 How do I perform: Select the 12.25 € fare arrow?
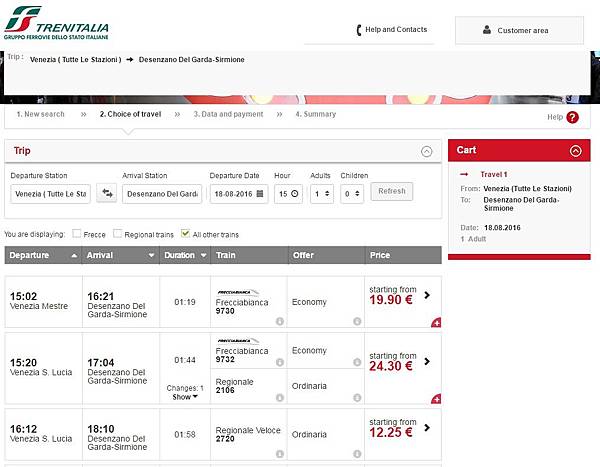click(427, 428)
